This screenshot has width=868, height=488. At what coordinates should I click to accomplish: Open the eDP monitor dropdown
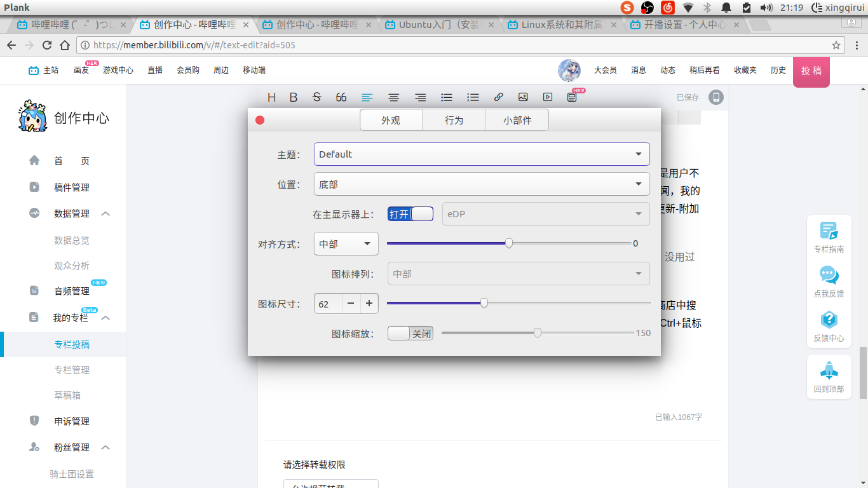[x=546, y=213]
